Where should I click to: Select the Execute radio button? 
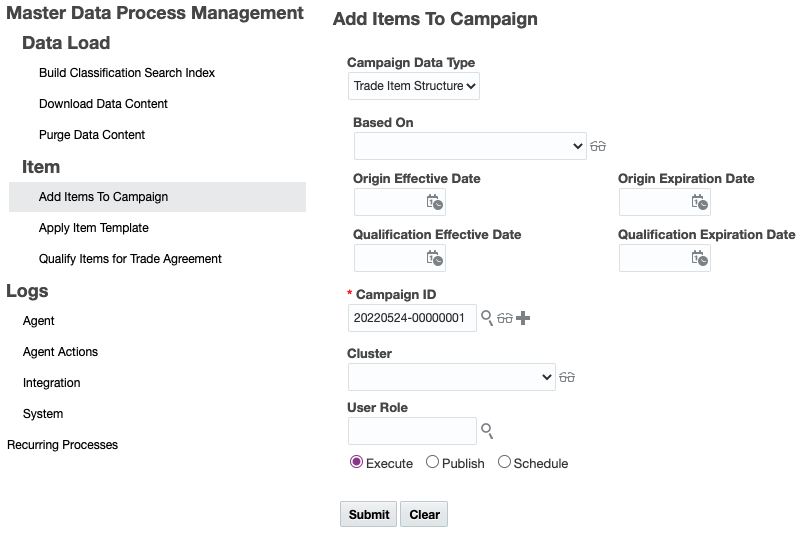coord(356,462)
